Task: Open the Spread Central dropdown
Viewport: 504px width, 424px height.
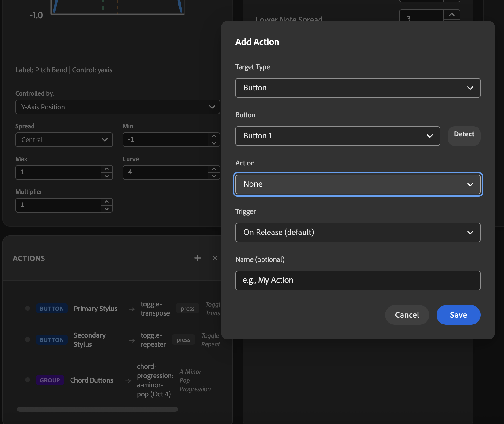Action: click(64, 140)
